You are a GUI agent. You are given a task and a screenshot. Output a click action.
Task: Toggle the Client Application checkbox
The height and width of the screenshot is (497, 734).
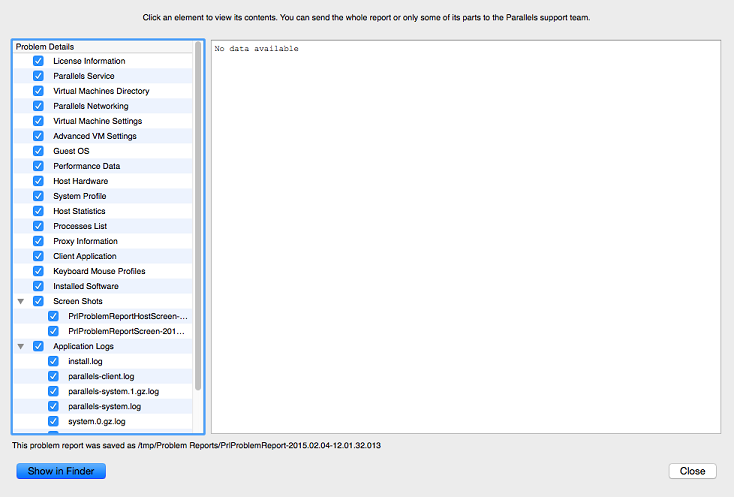tap(38, 256)
